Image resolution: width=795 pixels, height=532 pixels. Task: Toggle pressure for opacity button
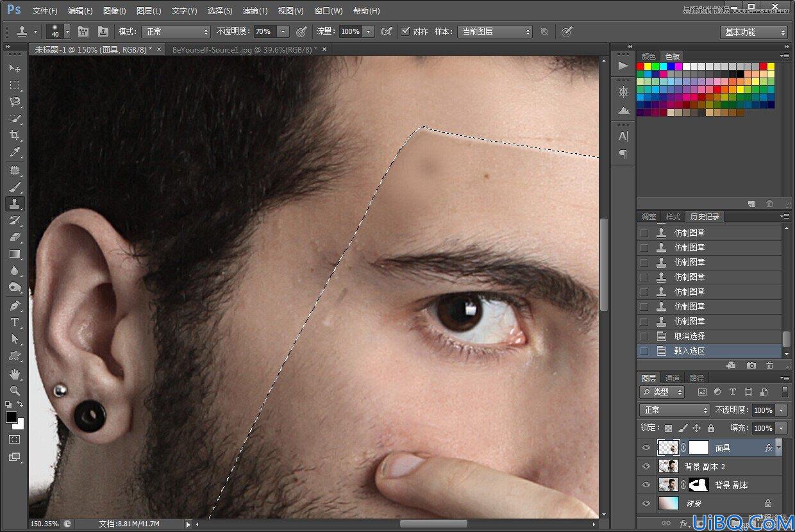tap(301, 31)
